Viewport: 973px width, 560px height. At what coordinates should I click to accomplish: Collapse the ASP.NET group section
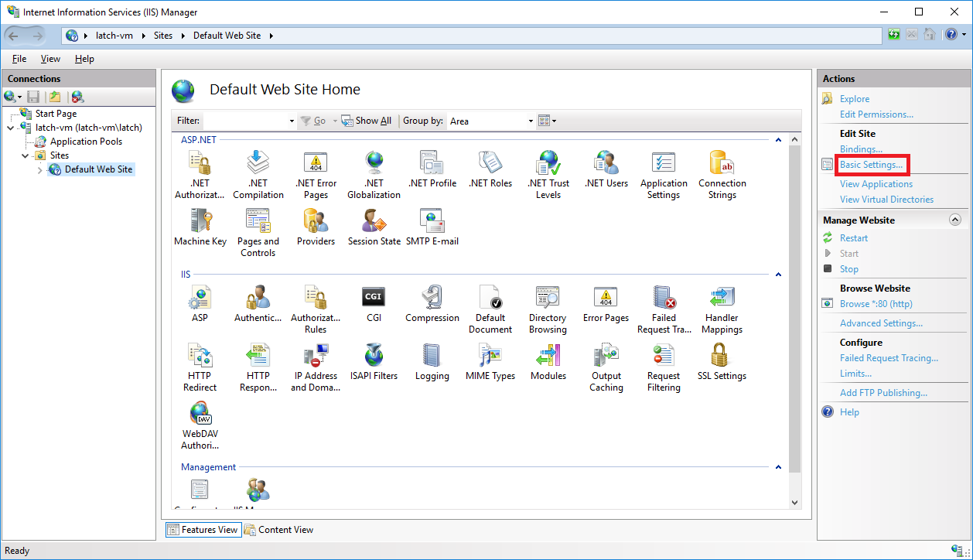click(778, 140)
